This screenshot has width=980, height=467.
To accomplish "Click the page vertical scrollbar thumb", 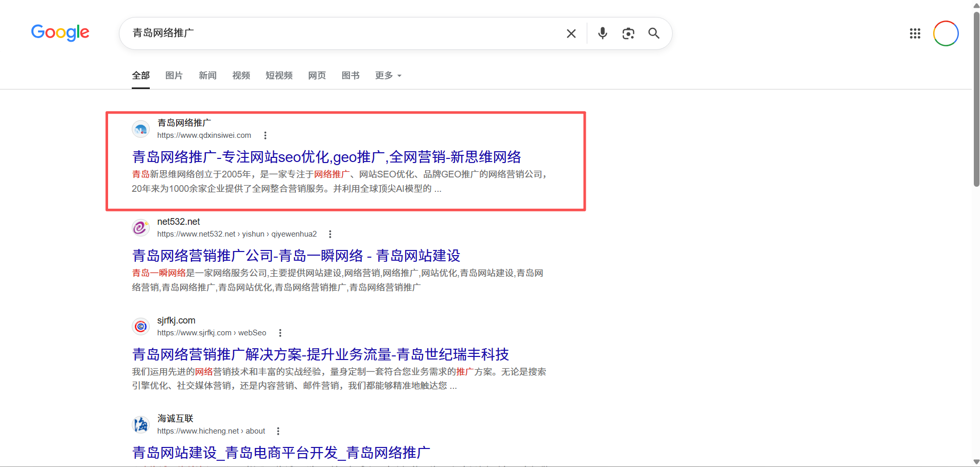I will [976, 99].
